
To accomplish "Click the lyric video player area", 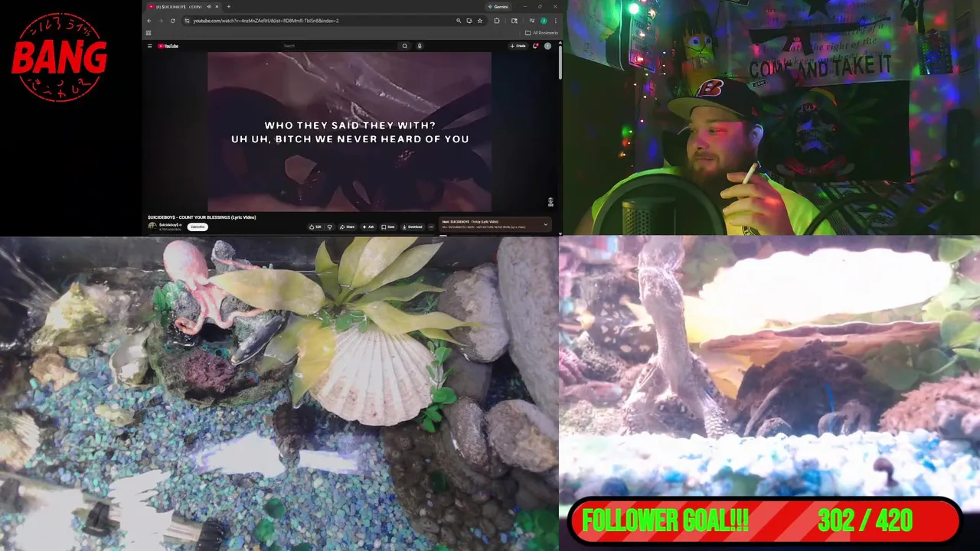I will pyautogui.click(x=349, y=131).
